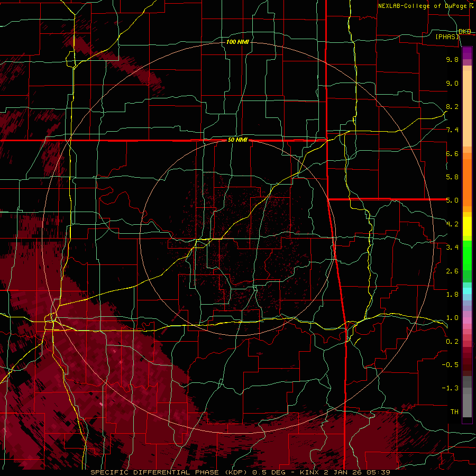Viewport: 476px width, 476px height.
Task: Click the 50 NMI range ring label
Action: pyautogui.click(x=237, y=140)
